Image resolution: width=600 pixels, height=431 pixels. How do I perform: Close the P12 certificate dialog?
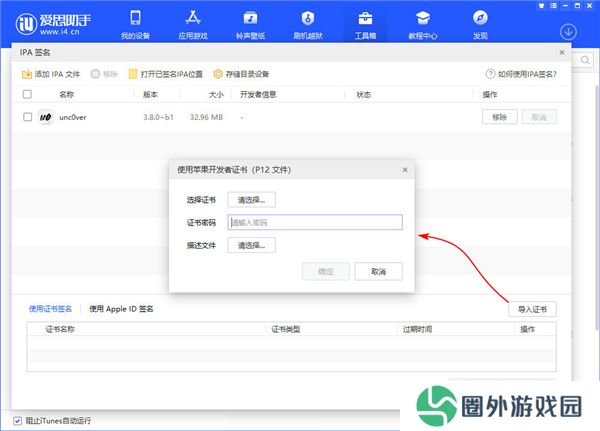pyautogui.click(x=405, y=170)
